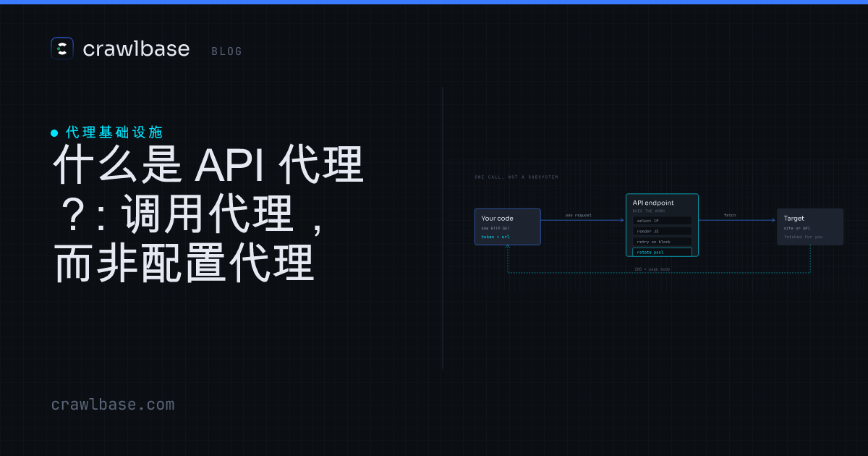Click the select IP row

coord(662,221)
